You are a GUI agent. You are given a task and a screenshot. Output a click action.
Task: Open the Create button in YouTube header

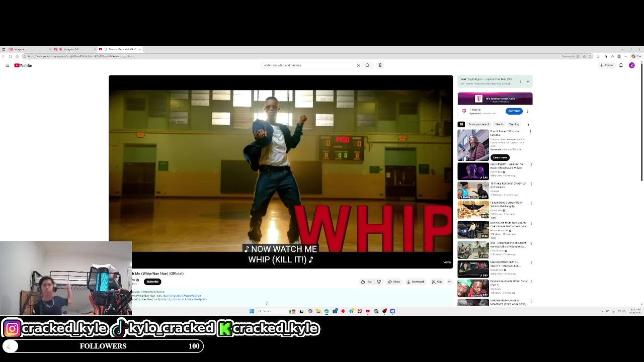coord(607,65)
